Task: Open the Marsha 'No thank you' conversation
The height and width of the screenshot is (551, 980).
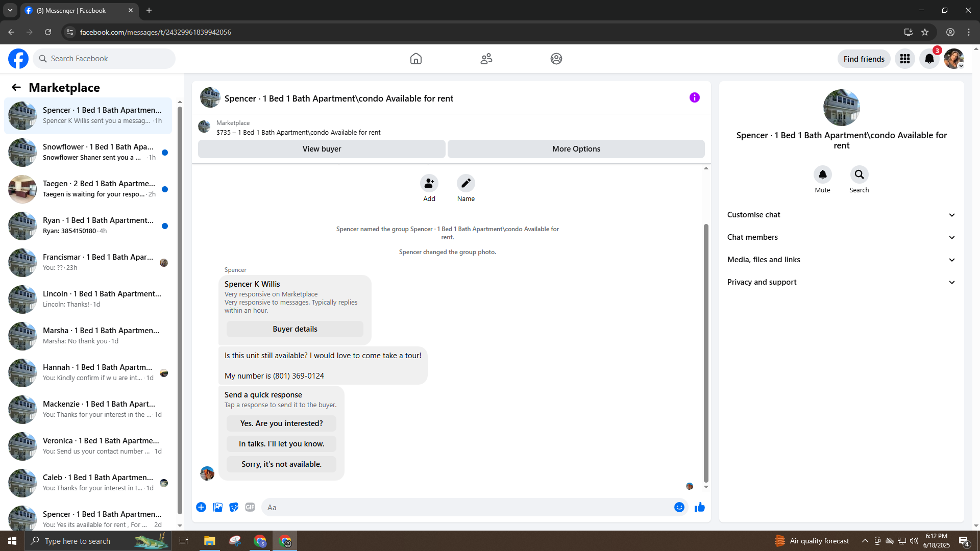Action: click(x=88, y=336)
